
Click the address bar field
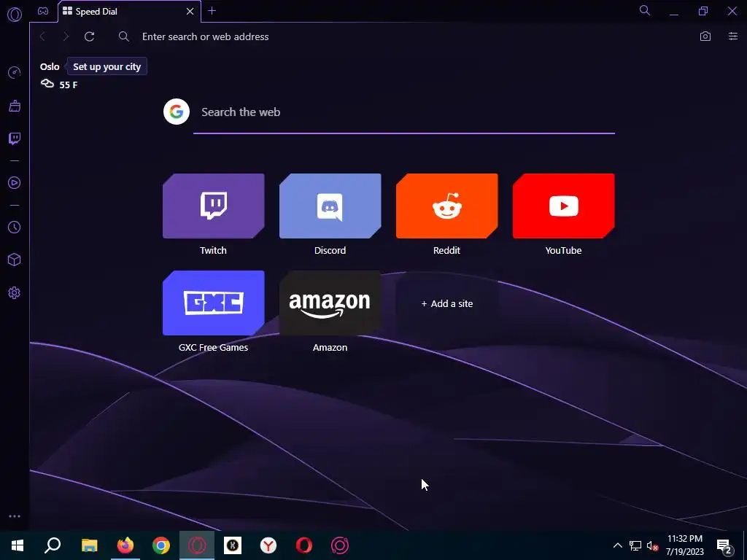point(405,36)
